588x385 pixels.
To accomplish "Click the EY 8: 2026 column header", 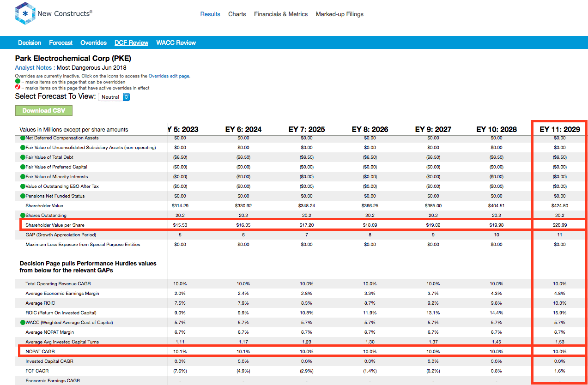I will [x=370, y=129].
